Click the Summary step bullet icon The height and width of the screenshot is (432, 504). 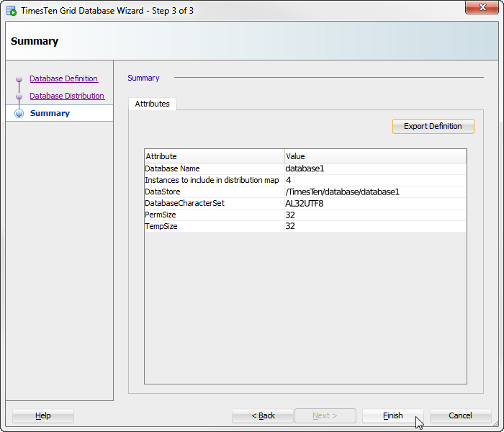point(19,113)
